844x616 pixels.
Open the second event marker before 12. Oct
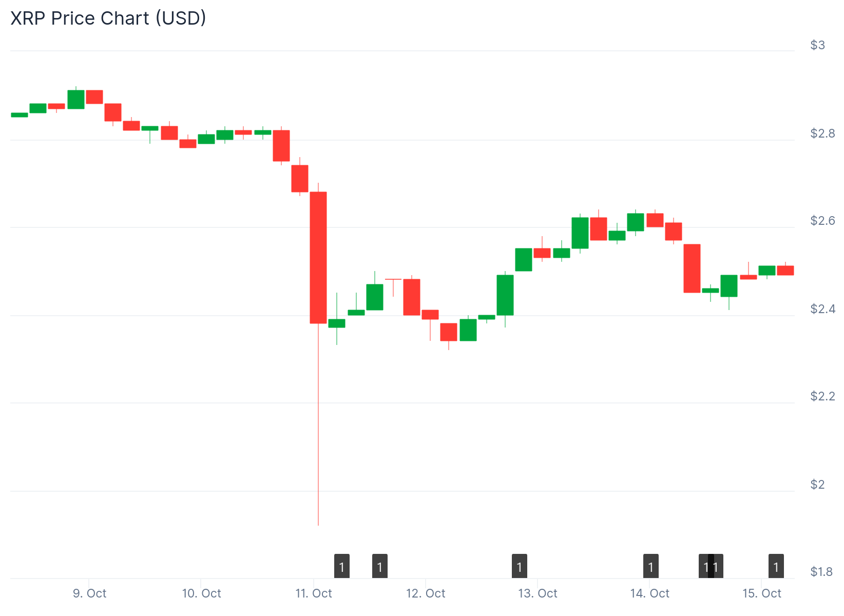pyautogui.click(x=380, y=567)
